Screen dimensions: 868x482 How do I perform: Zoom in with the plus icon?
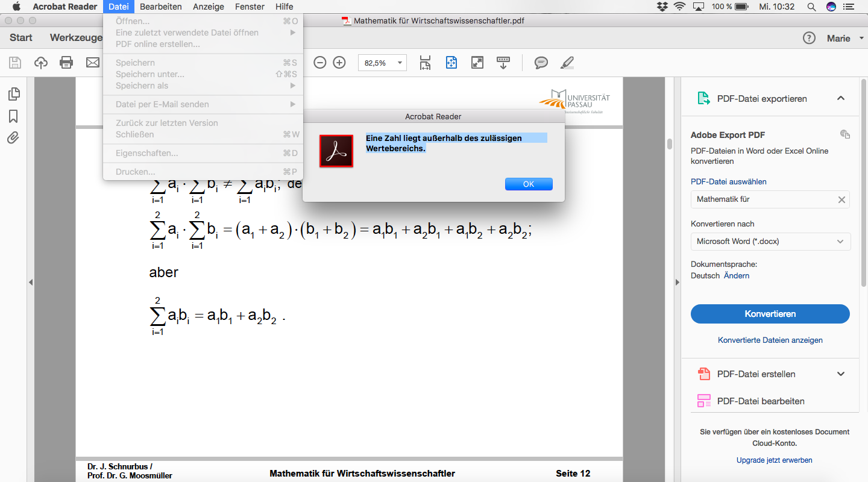(x=339, y=63)
